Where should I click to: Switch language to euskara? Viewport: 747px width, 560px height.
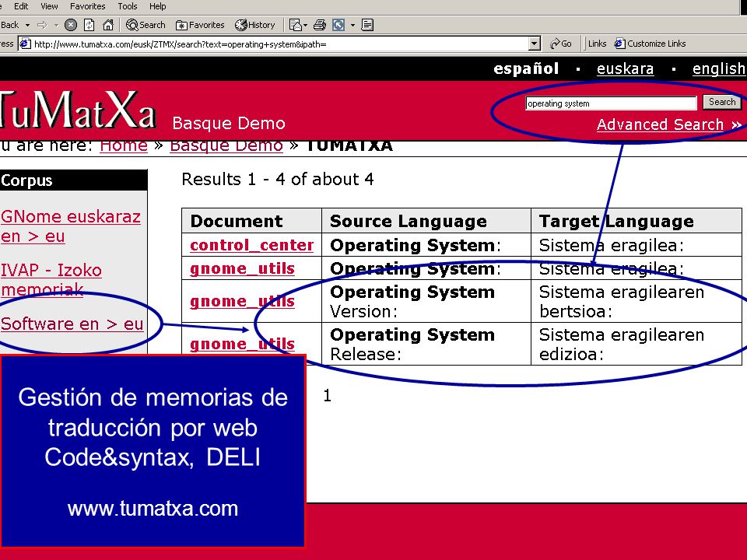(x=625, y=68)
